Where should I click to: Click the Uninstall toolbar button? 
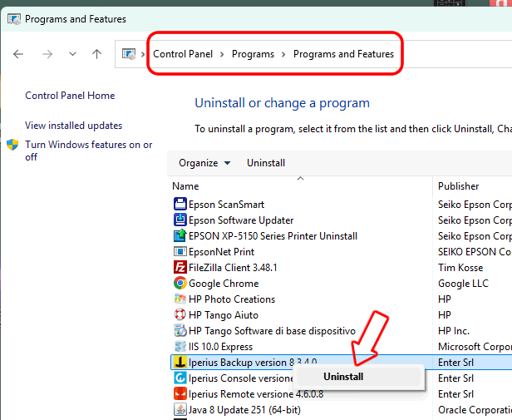click(x=266, y=163)
